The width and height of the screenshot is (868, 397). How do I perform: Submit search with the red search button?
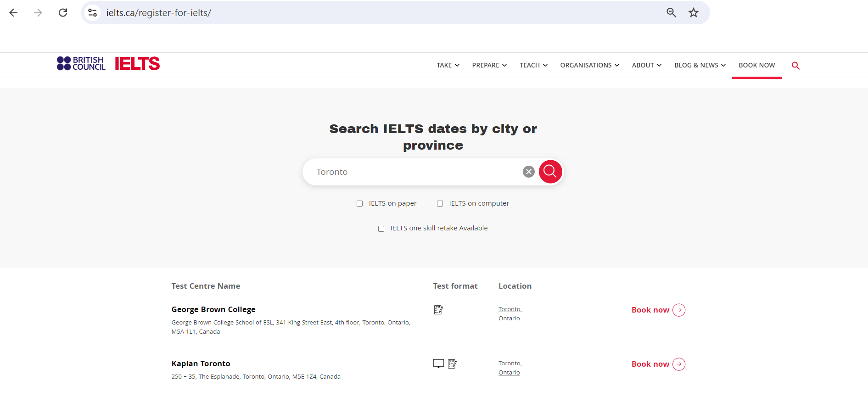click(550, 172)
